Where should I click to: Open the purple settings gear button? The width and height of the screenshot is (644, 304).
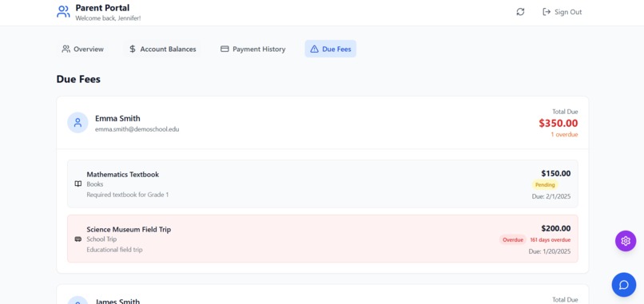coord(626,241)
